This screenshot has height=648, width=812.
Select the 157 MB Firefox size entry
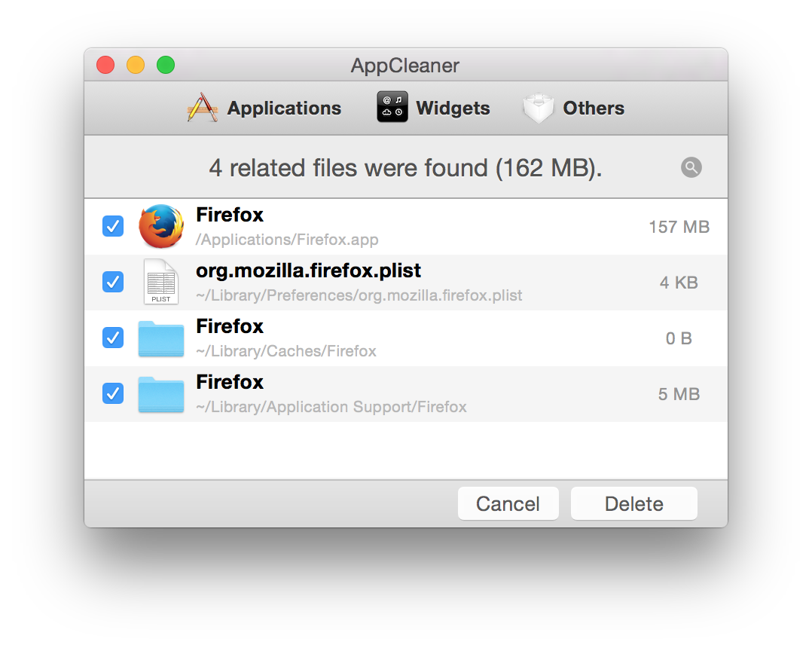tap(679, 227)
